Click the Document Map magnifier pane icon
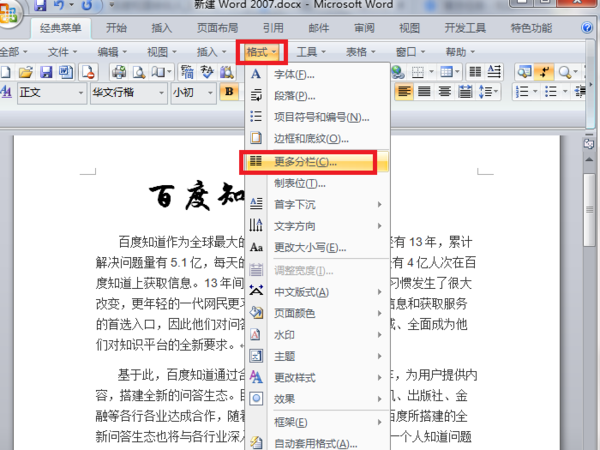This screenshot has width=600, height=450. click(x=524, y=72)
